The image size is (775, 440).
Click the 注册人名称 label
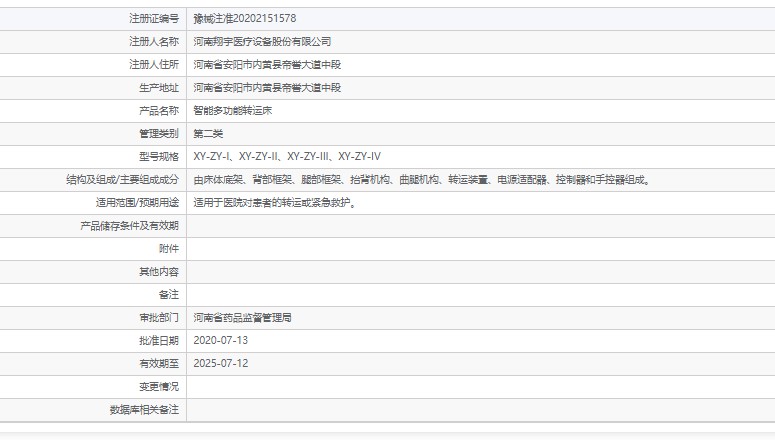point(154,42)
